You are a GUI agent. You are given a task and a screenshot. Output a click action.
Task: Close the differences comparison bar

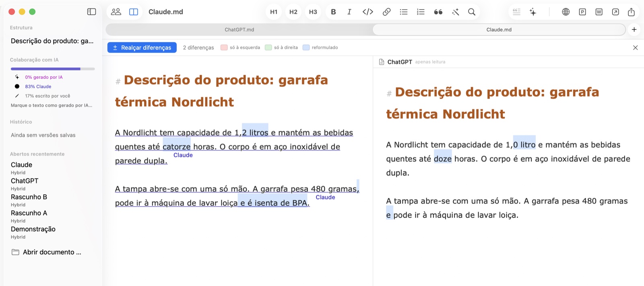point(635,47)
